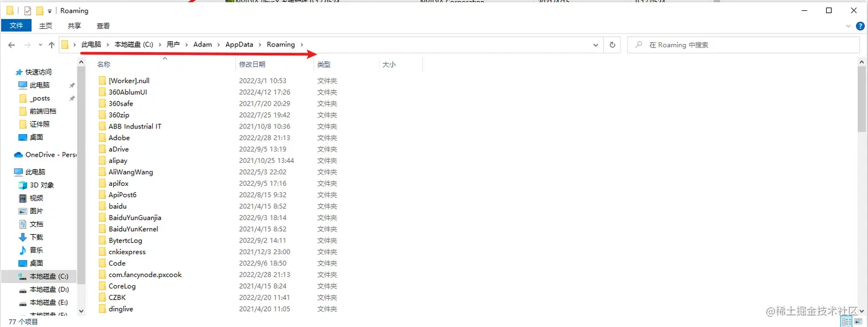Select 文档 in navigation pane
This screenshot has height=327, width=868.
coord(36,224)
